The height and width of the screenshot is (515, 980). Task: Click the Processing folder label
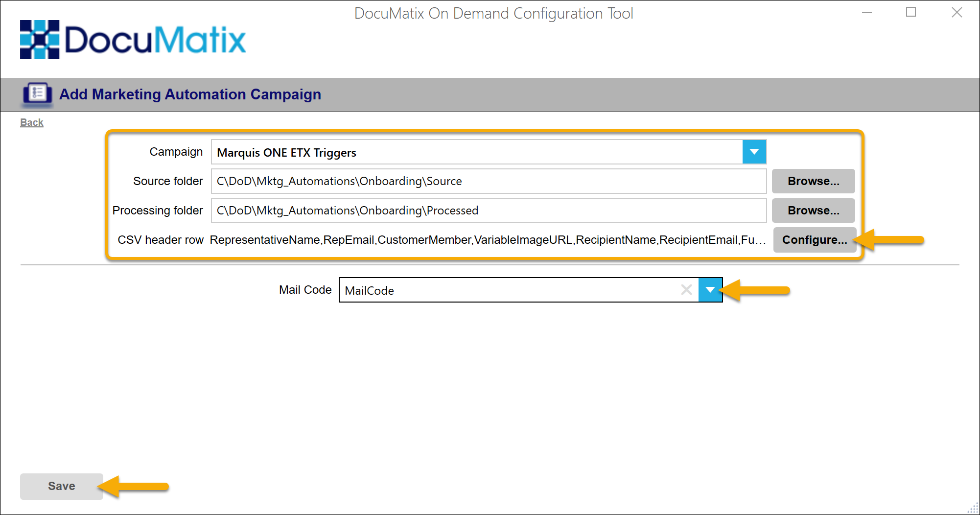(158, 211)
